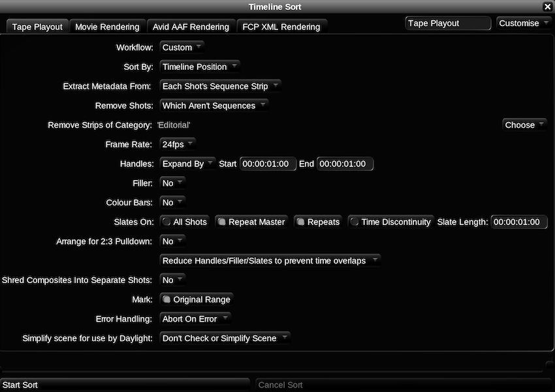Screen dimensions: 555x392
Task: Click the Start Sort button
Action: (124, 385)
